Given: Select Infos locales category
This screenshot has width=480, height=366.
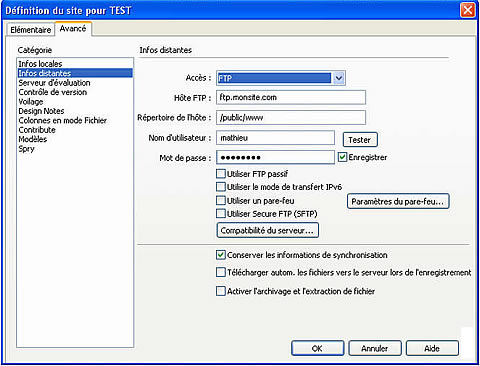Looking at the screenshot, I should point(75,64).
